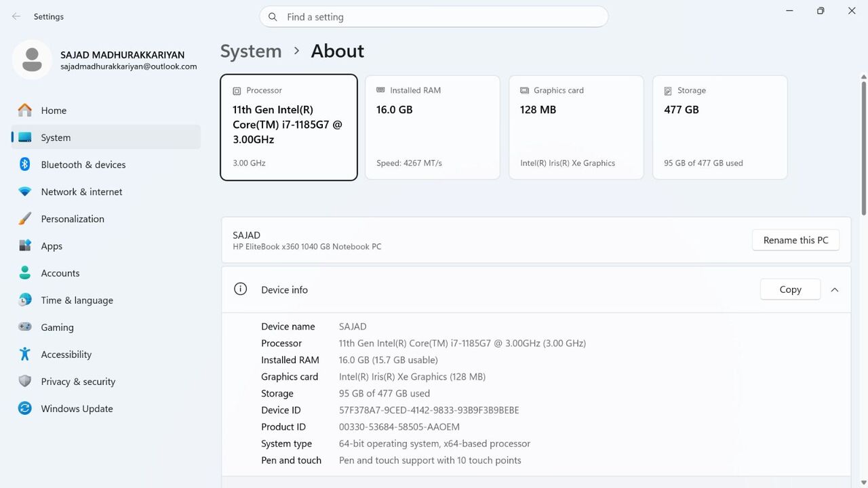Open Privacy & security settings

(x=106, y=381)
